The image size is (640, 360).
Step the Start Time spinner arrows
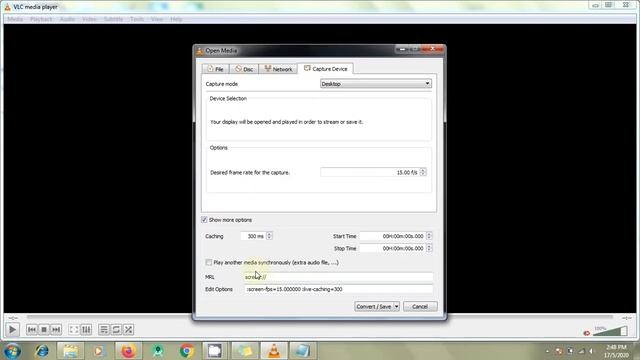coord(429,236)
